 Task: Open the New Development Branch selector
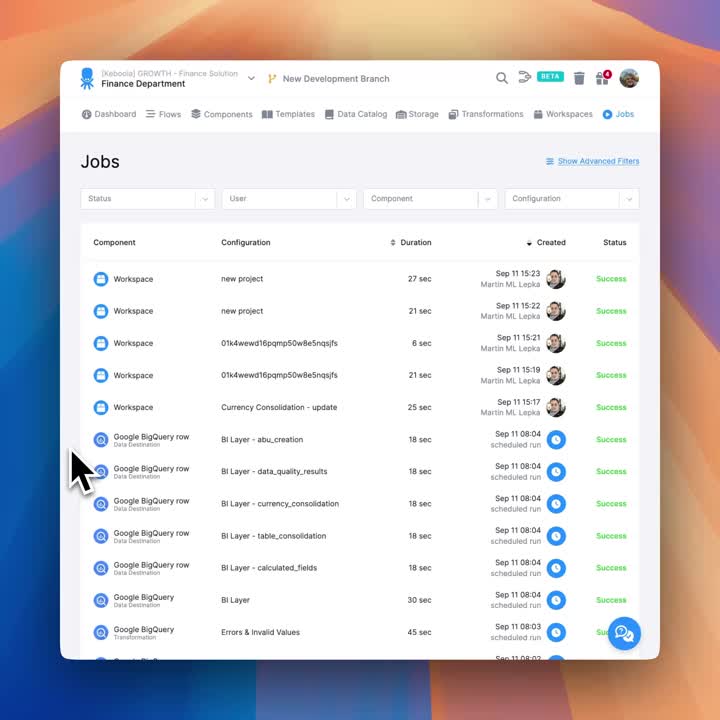click(x=336, y=79)
